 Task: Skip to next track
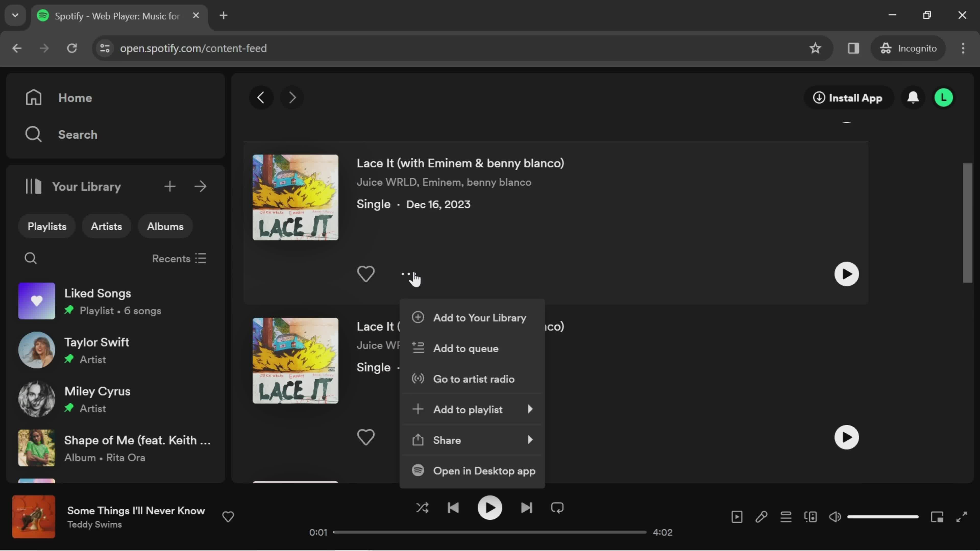[x=526, y=508]
